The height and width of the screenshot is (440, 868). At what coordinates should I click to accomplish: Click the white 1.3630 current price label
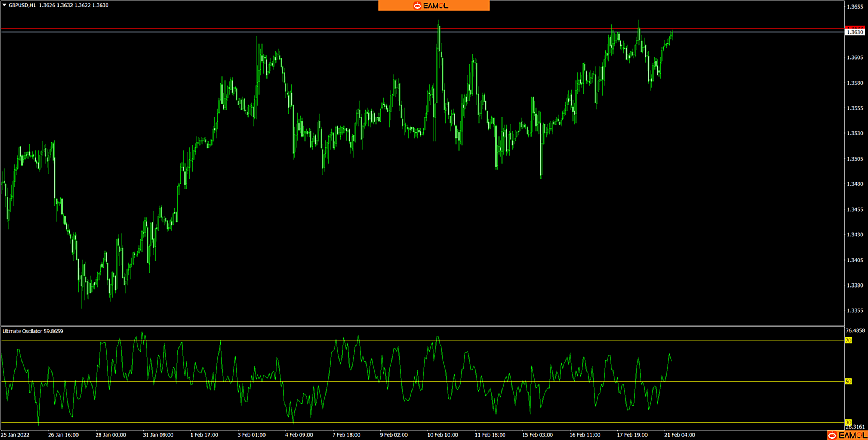(x=855, y=32)
